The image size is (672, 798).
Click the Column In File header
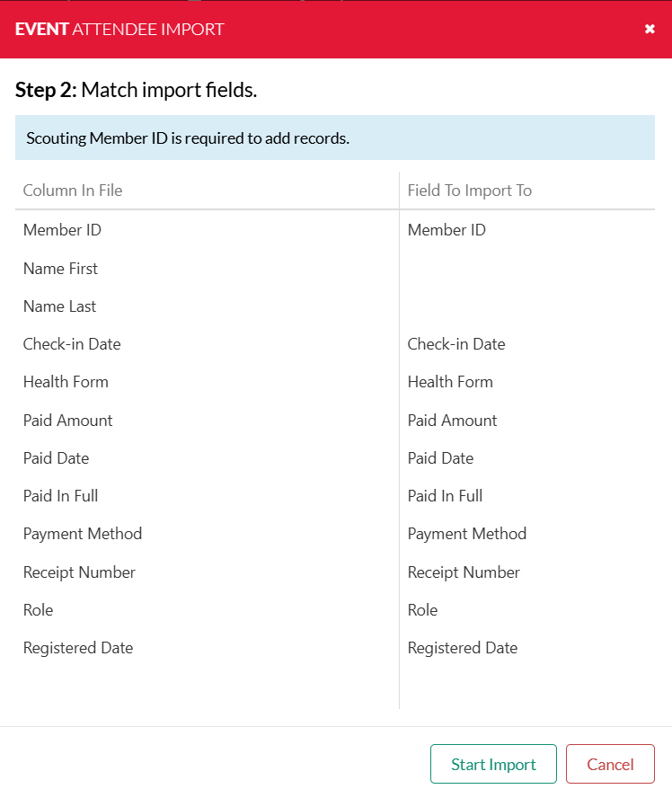coord(73,191)
